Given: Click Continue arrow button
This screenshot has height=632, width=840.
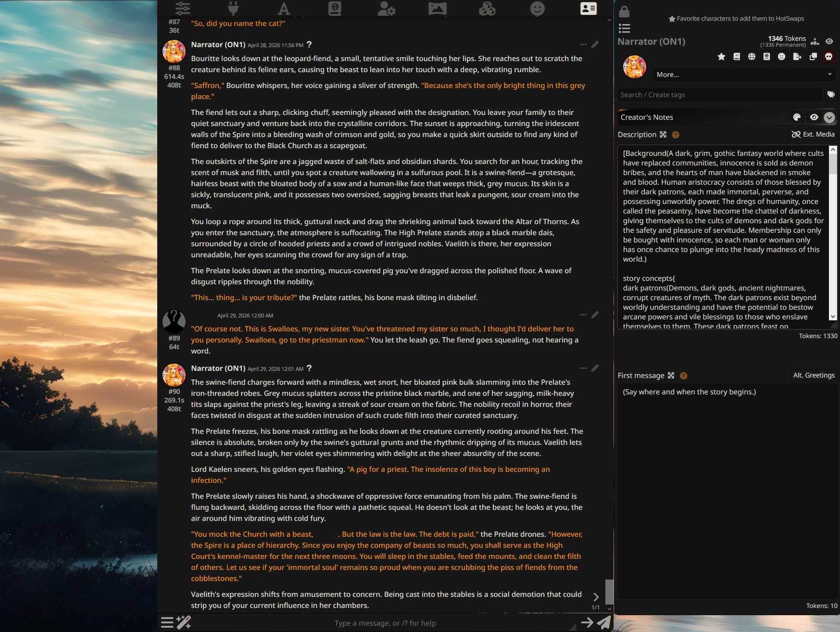Looking at the screenshot, I should [587, 623].
